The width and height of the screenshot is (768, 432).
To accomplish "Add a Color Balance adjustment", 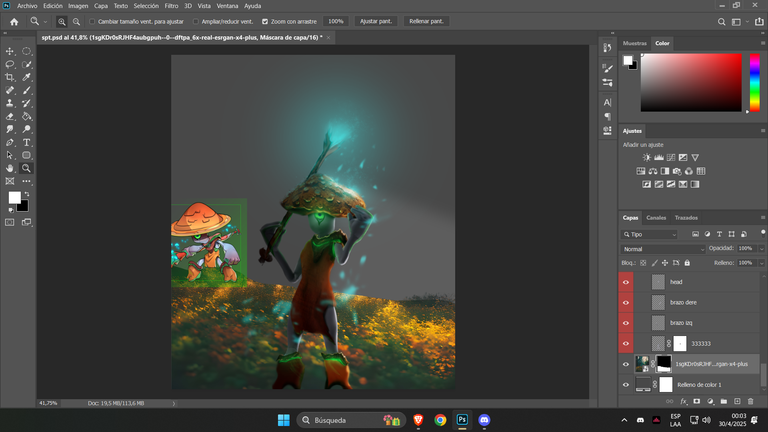I will (x=653, y=171).
